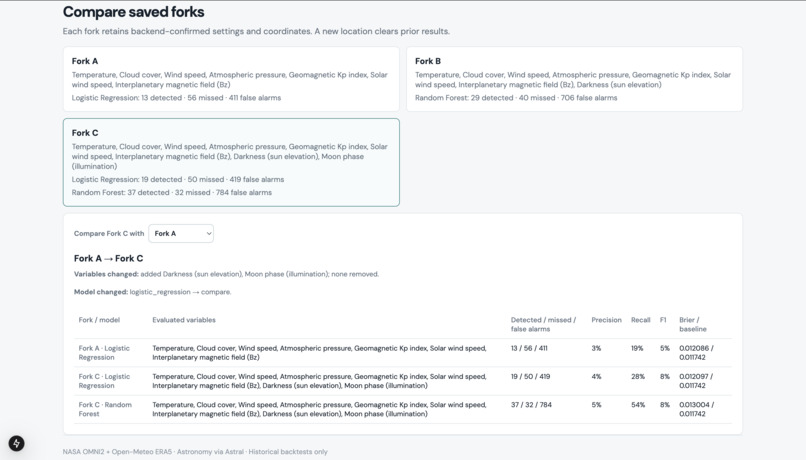806x460 pixels.
Task: Click the '0.012097 / 0.011742' Brier cell
Action: tap(697, 381)
